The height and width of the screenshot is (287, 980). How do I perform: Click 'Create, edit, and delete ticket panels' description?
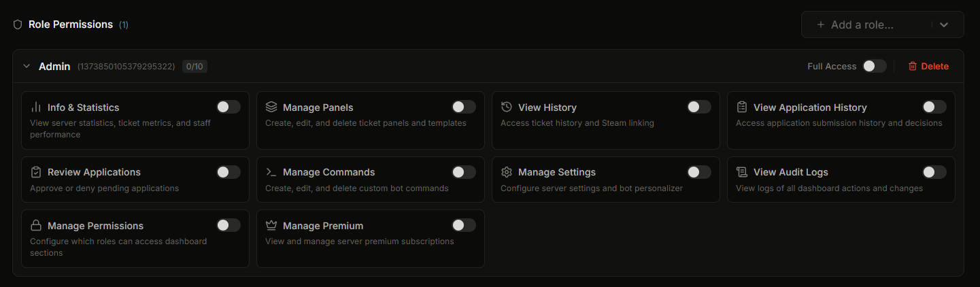[366, 123]
